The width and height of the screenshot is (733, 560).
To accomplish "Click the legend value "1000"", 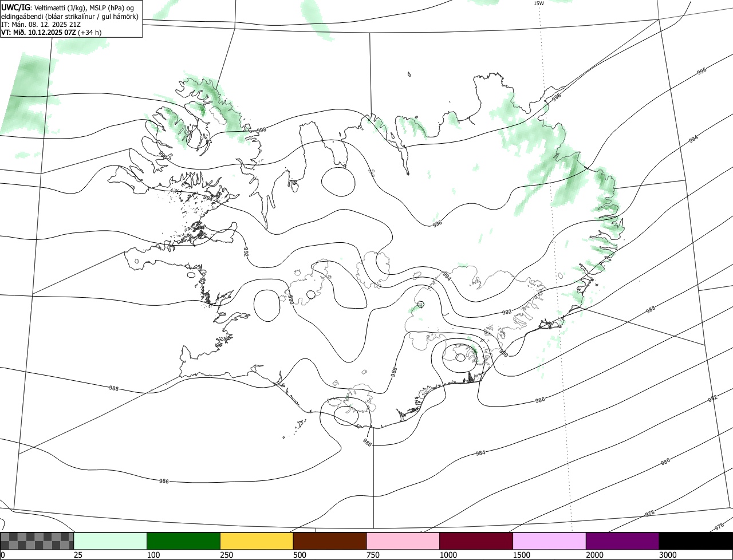I will tap(448, 555).
